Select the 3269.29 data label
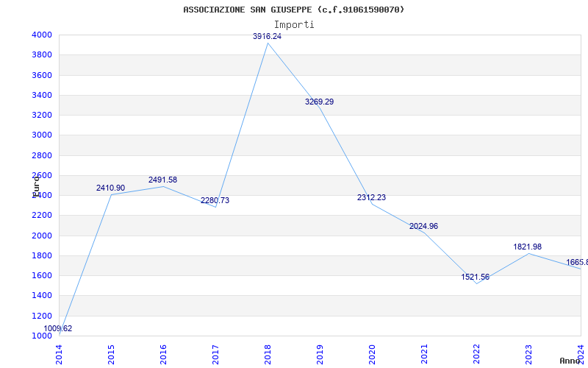The width and height of the screenshot is (588, 368). click(319, 102)
